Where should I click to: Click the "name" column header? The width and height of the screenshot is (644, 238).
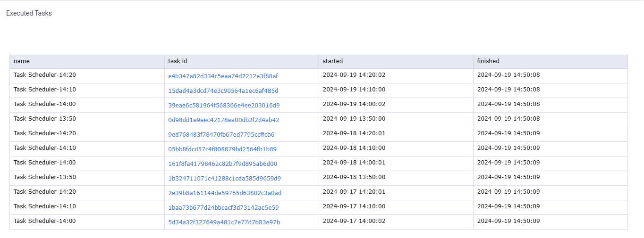click(22, 61)
